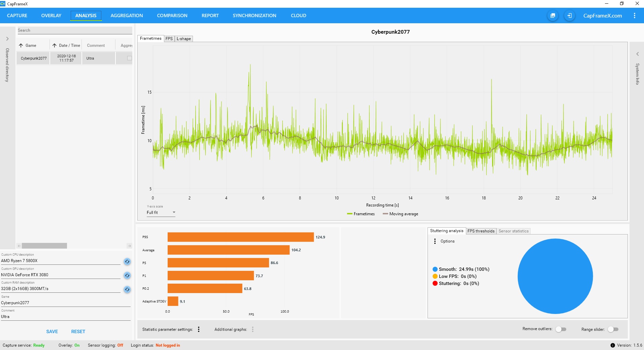
Task: Sort records by Date / Time arrow
Action: coord(54,45)
